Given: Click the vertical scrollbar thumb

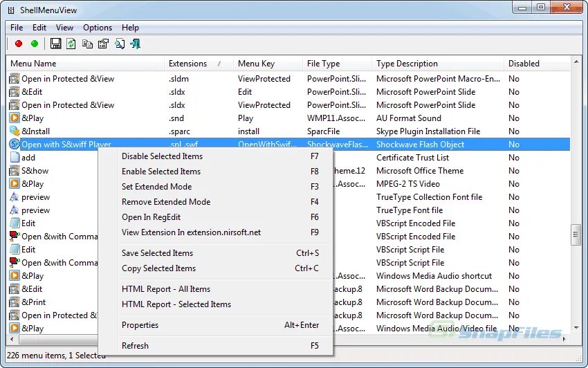Looking at the screenshot, I should 576,234.
